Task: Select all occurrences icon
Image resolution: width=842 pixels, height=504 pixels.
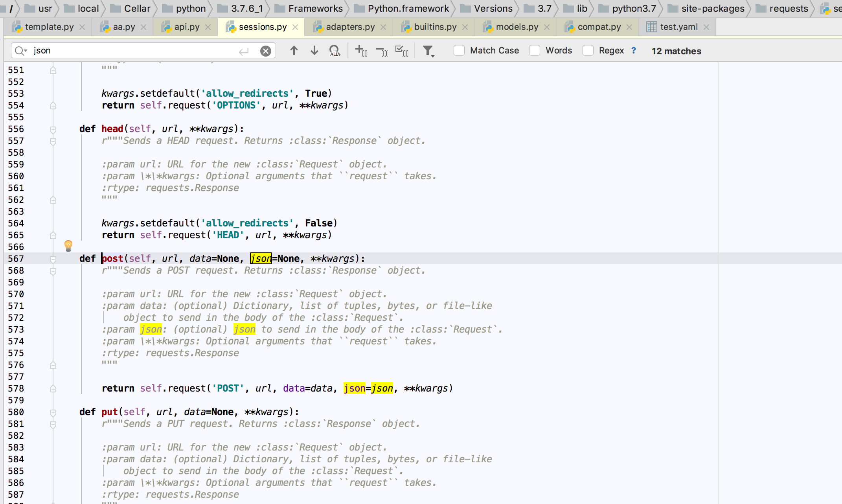Action: click(402, 50)
